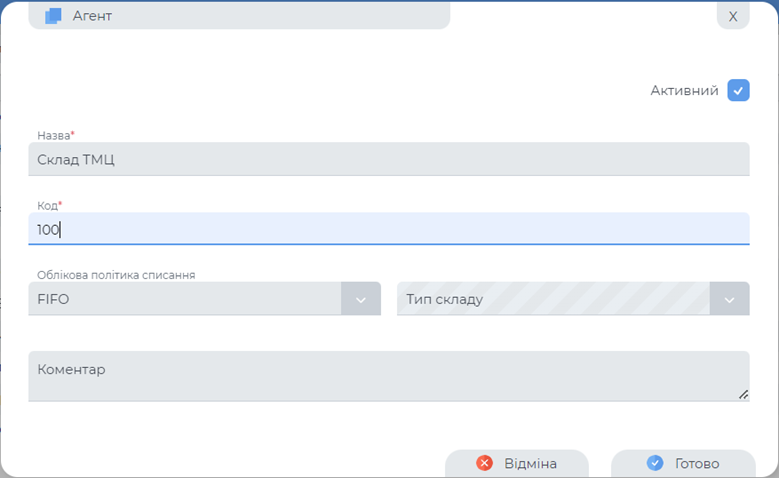
Task: Click the blue checkmark icon on Готово
Action: coord(655,463)
